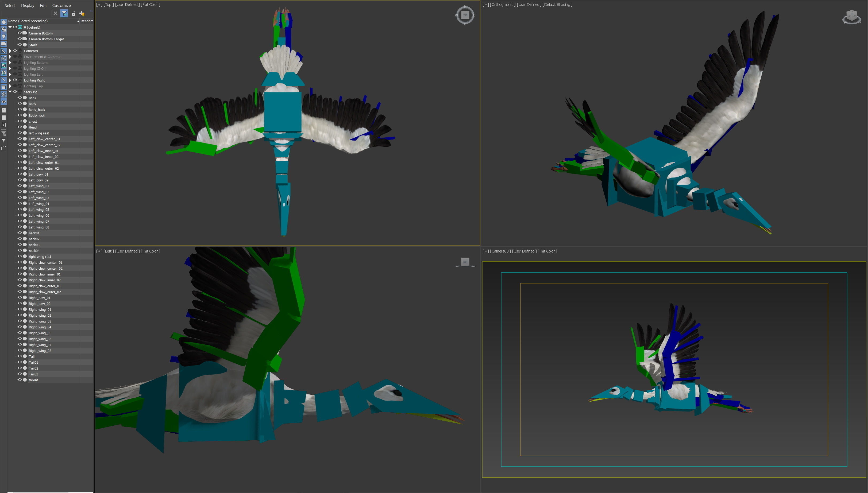This screenshot has width=868, height=493.
Task: Click [Left] view label in viewport
Action: [108, 251]
